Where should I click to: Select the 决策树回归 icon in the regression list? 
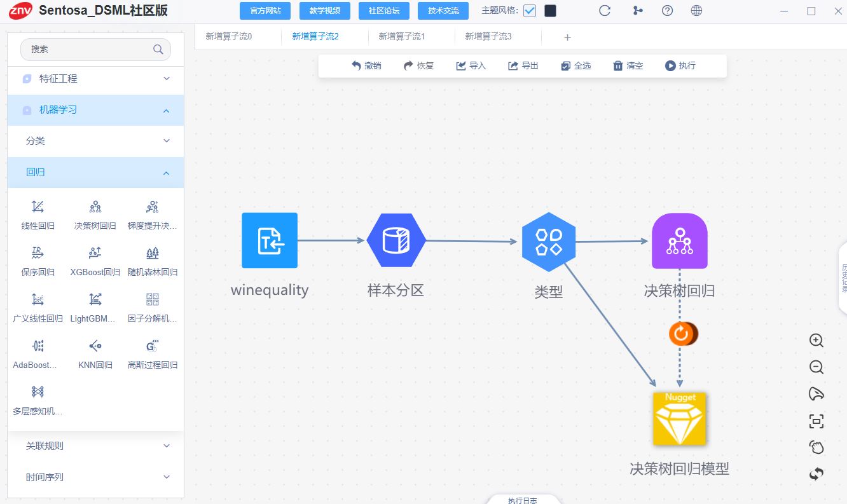(95, 207)
